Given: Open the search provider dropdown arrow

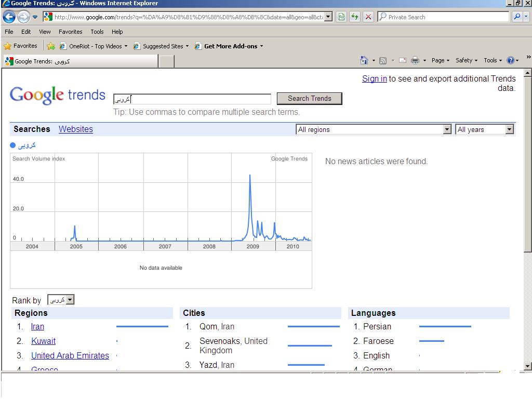Looking at the screenshot, I should tap(526, 17).
